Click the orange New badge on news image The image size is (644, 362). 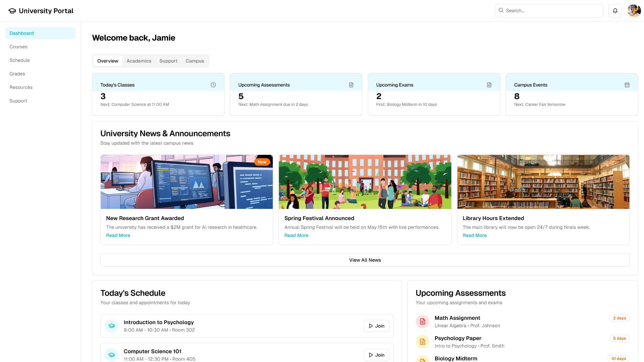[x=262, y=162]
